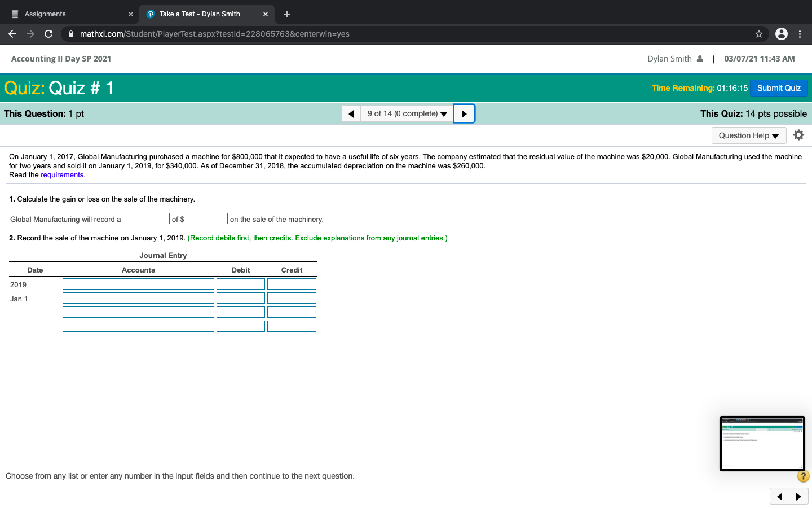Click the first Accounts row input field
812x508 pixels.
pos(138,284)
